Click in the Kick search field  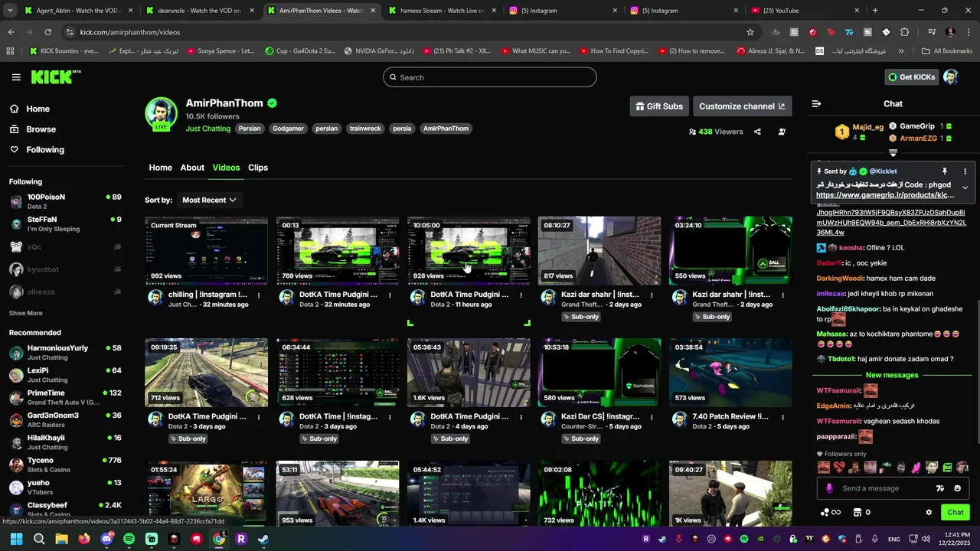click(x=490, y=77)
